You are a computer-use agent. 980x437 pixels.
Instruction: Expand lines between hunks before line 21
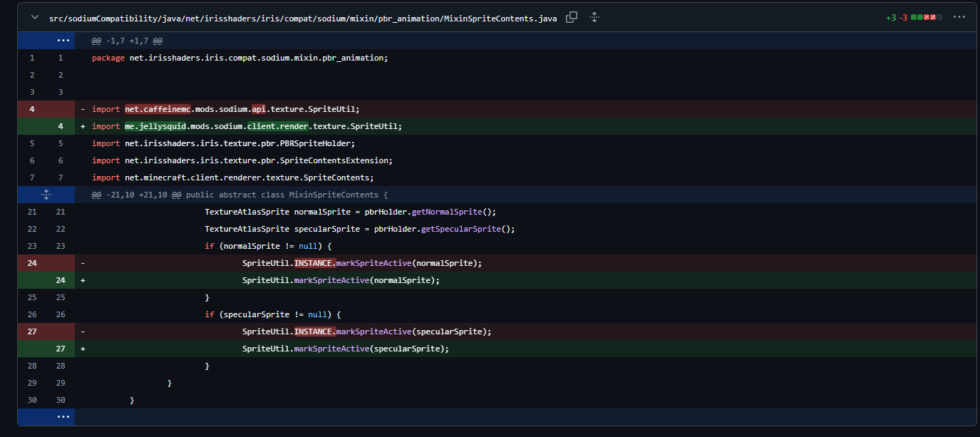[46, 195]
